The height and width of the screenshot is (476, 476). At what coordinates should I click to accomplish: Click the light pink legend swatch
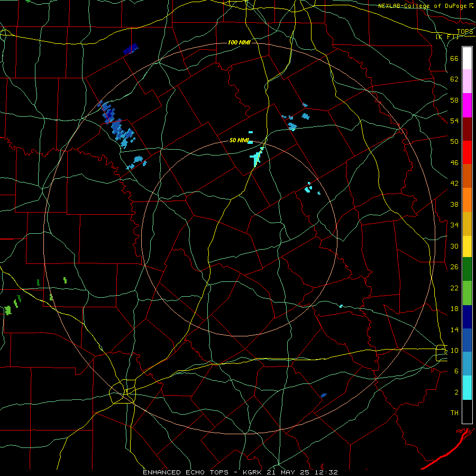pos(467,81)
